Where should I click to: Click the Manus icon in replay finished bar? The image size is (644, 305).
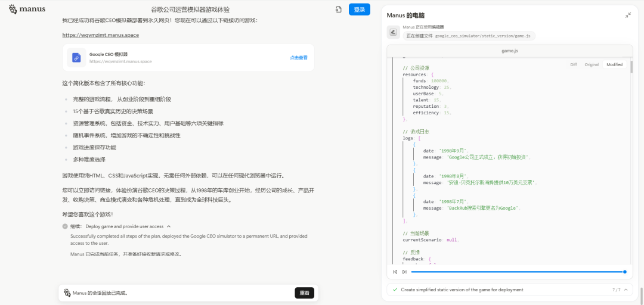point(67,293)
